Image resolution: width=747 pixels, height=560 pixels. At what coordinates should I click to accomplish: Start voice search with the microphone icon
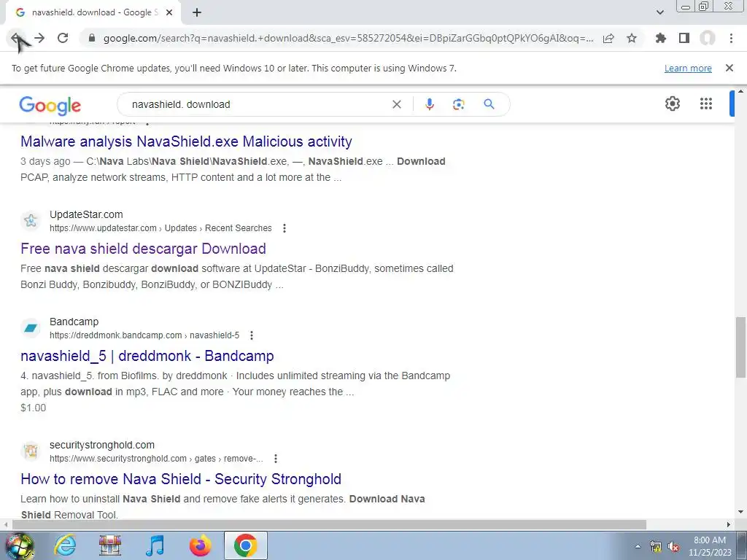click(429, 104)
